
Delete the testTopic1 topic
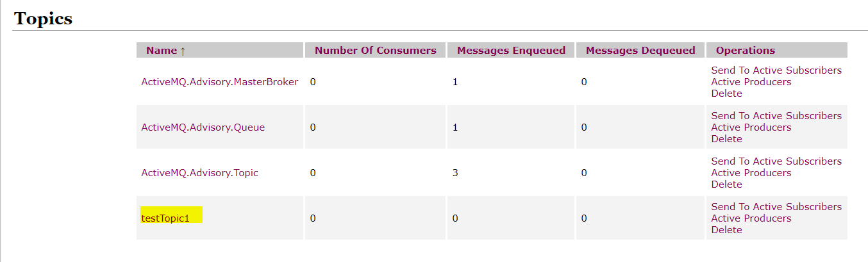point(726,230)
